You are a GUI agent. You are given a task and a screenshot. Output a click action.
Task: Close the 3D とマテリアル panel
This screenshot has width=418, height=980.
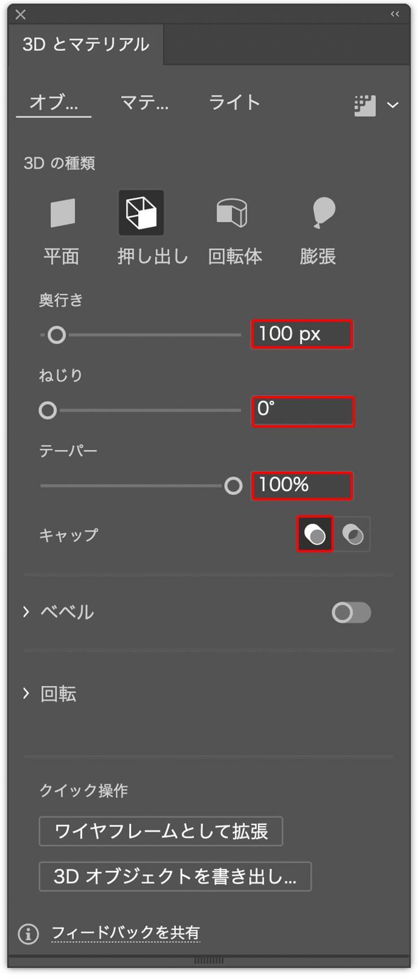point(21,15)
